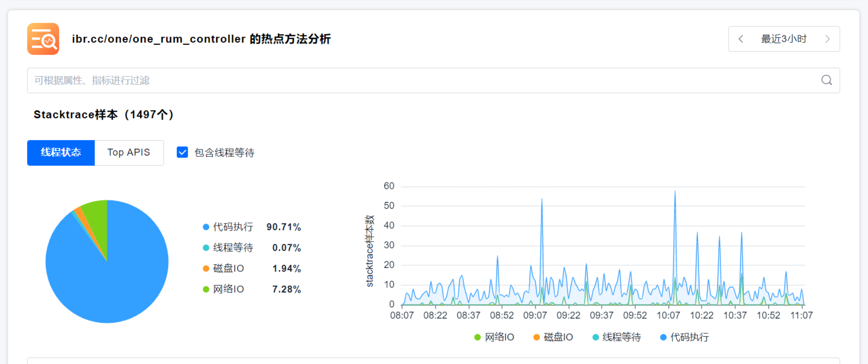Toggle 磁盘IO series in chart legend
Viewport: 868px width, 364px height.
(553, 337)
